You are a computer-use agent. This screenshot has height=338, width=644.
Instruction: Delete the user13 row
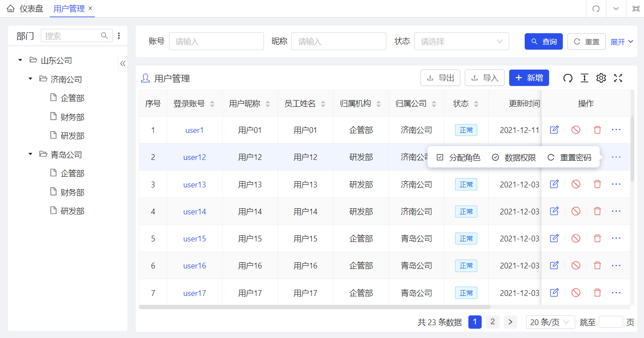tap(597, 184)
